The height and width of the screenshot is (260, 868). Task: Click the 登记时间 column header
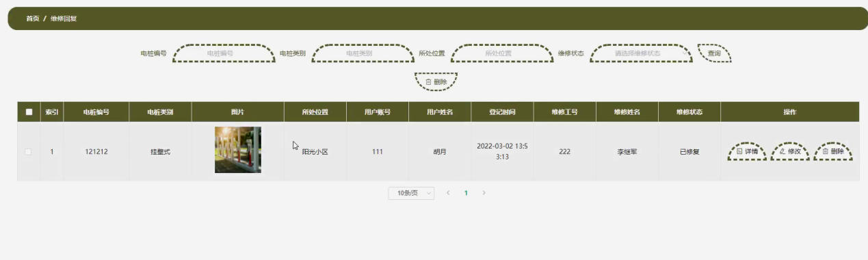point(502,112)
